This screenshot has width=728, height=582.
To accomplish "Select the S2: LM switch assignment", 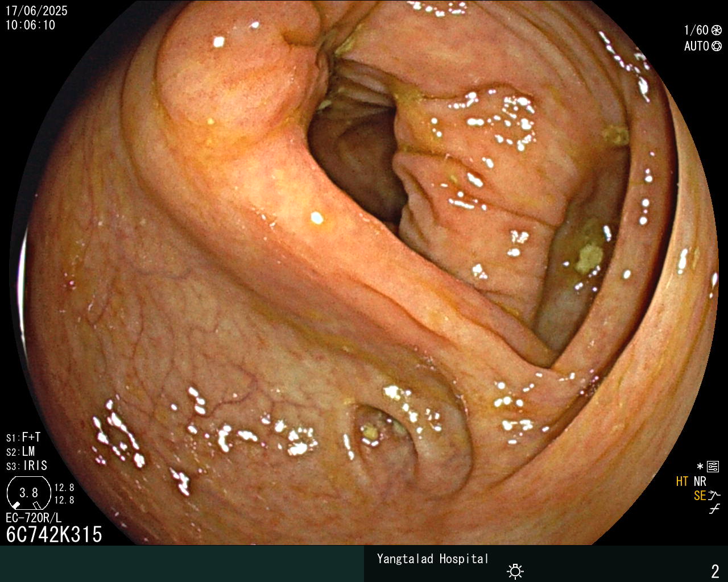I will 20,451.
